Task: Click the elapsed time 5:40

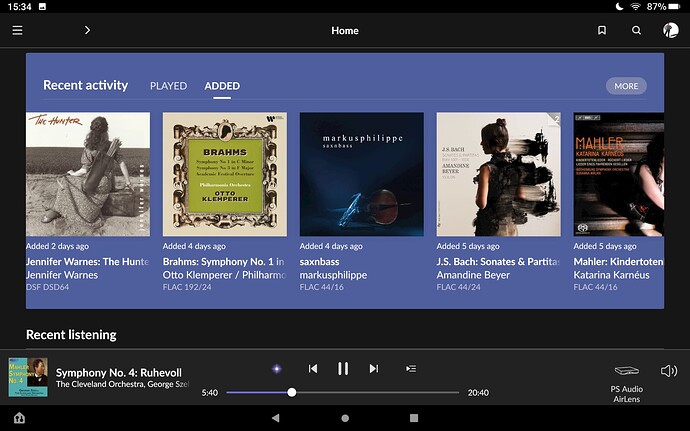Action: coord(209,393)
